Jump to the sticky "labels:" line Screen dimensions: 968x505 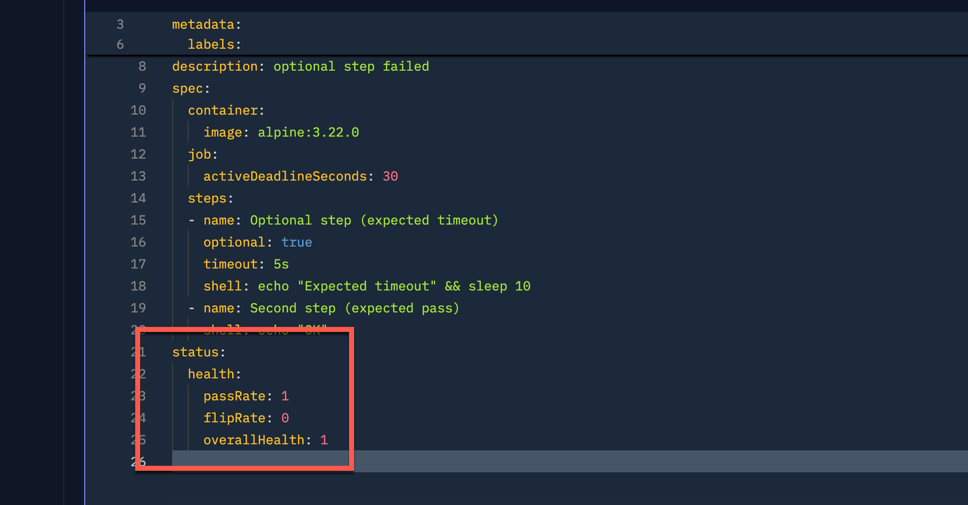tap(214, 44)
